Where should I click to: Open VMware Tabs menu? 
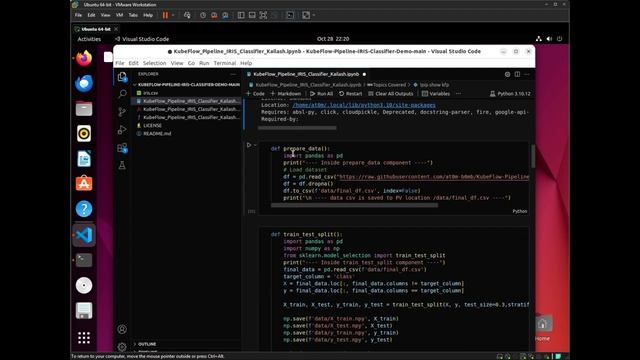(x=133, y=15)
